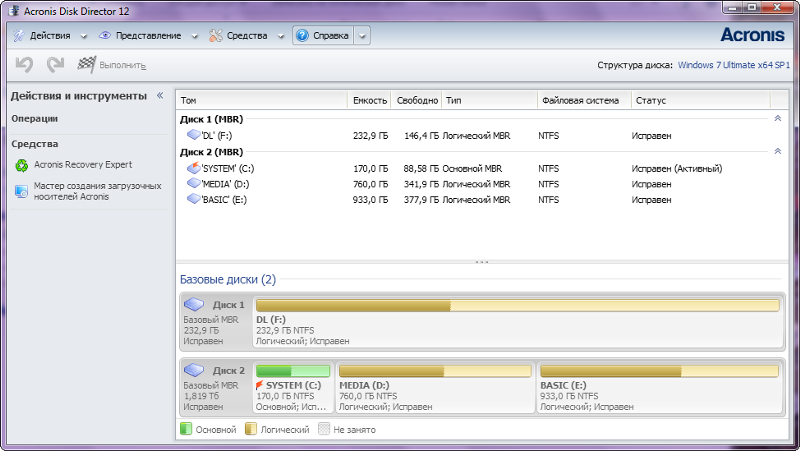Click the Redo arrow icon
Screen dimensions: 800x451
[55, 65]
